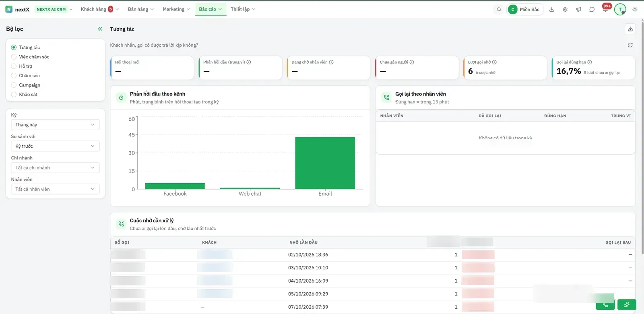Open settings gear in top bar

[565, 9]
